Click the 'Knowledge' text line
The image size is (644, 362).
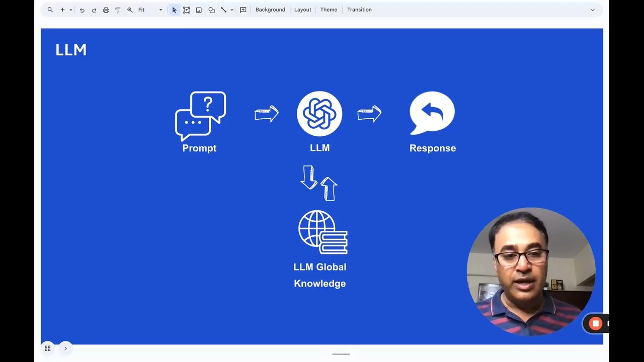click(320, 284)
